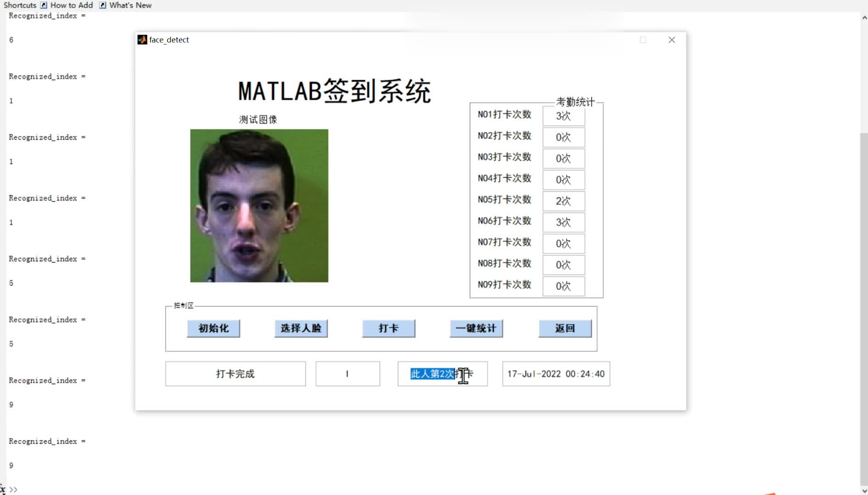This screenshot has width=868, height=495.
Task: Click the command window vertical scrollbar thumb
Action: click(864, 308)
